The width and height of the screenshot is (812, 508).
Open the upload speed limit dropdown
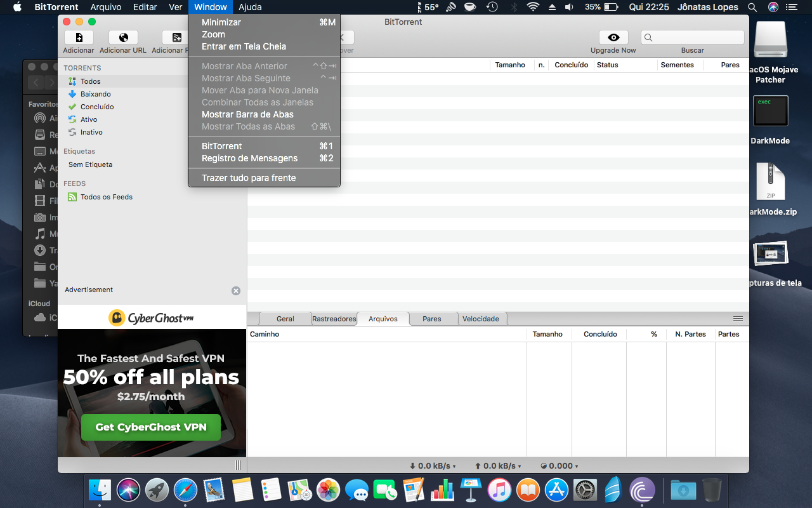click(x=498, y=466)
